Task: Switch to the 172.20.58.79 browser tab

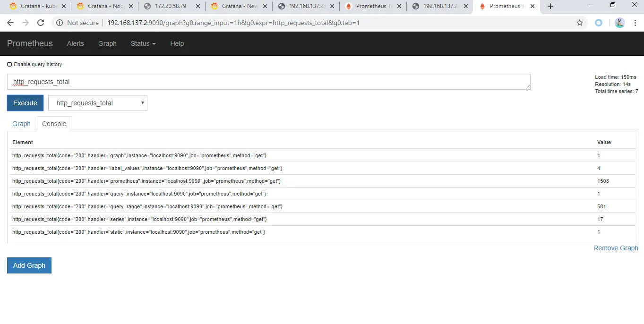Action: pyautogui.click(x=173, y=6)
